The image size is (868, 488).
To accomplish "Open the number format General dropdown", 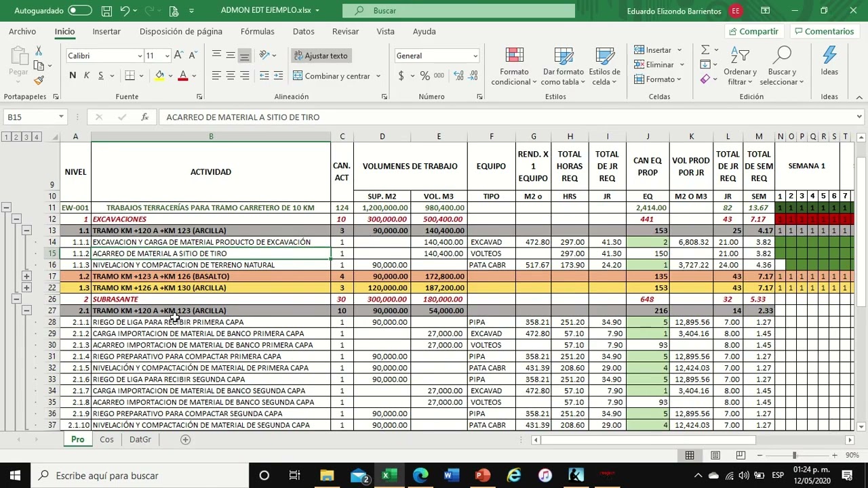I will 475,56.
